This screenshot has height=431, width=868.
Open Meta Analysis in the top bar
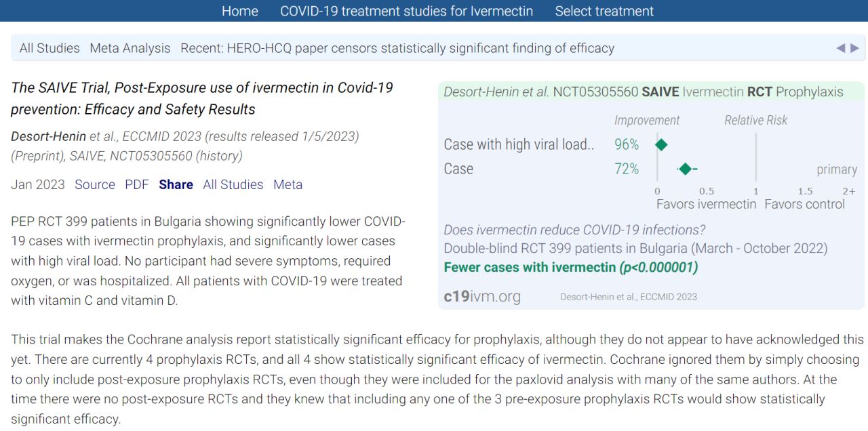coord(130,48)
